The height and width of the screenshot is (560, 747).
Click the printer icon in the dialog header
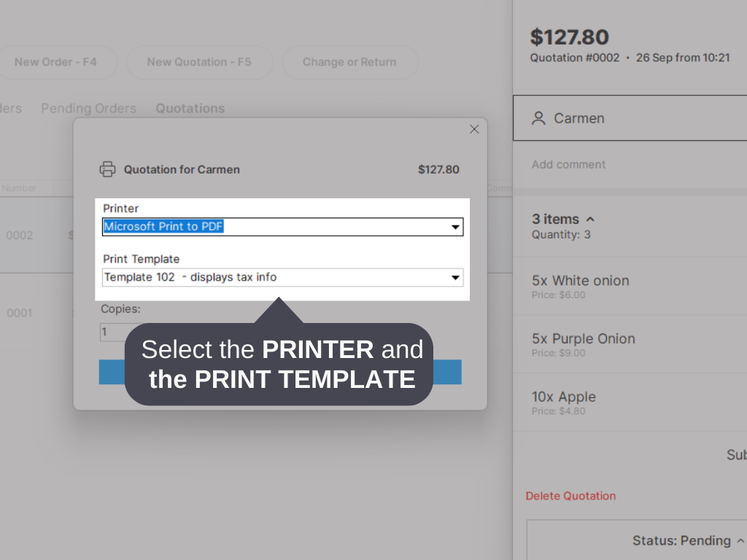click(108, 168)
